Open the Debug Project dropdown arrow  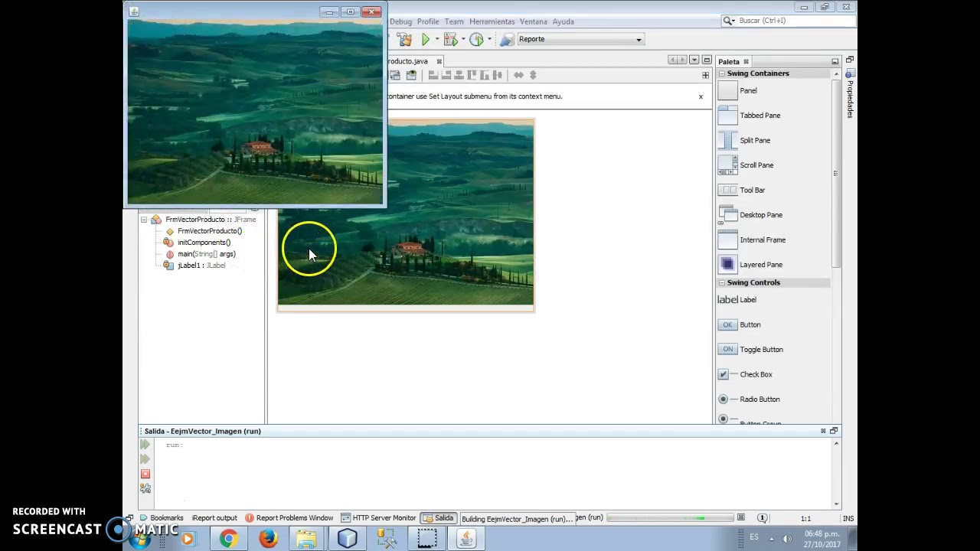462,39
